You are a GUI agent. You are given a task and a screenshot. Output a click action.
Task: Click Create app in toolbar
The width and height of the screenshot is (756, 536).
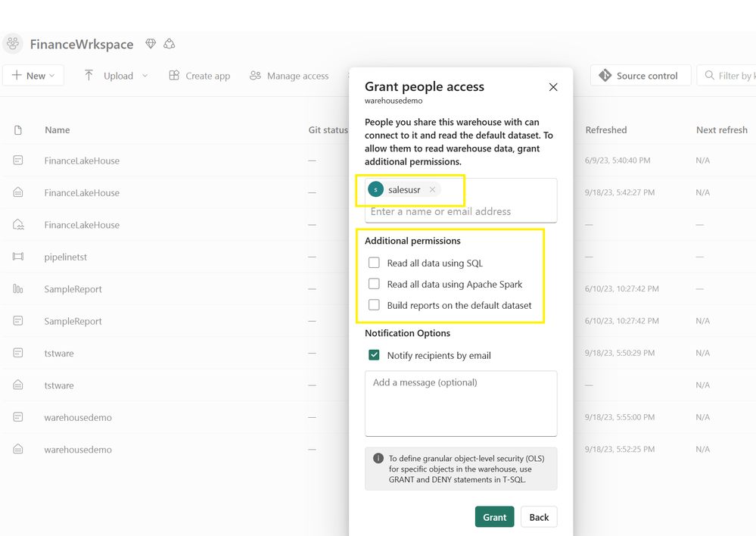click(199, 76)
